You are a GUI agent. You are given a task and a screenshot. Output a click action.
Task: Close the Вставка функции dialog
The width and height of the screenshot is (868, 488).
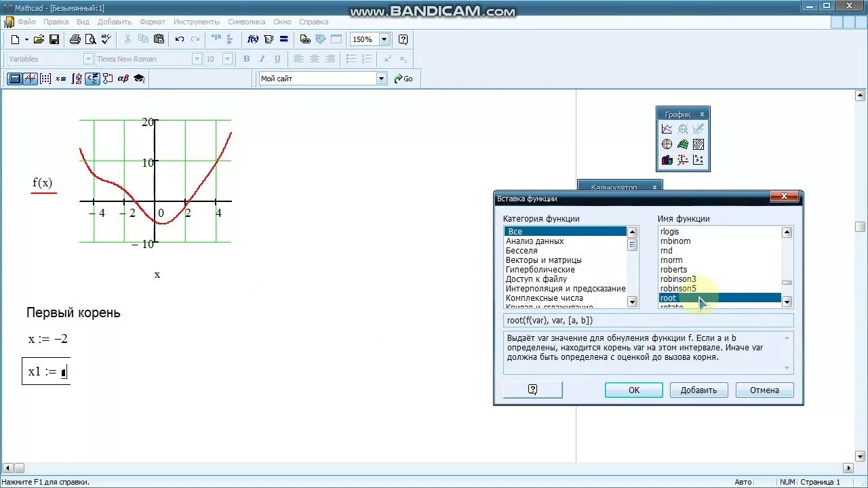[x=784, y=197]
